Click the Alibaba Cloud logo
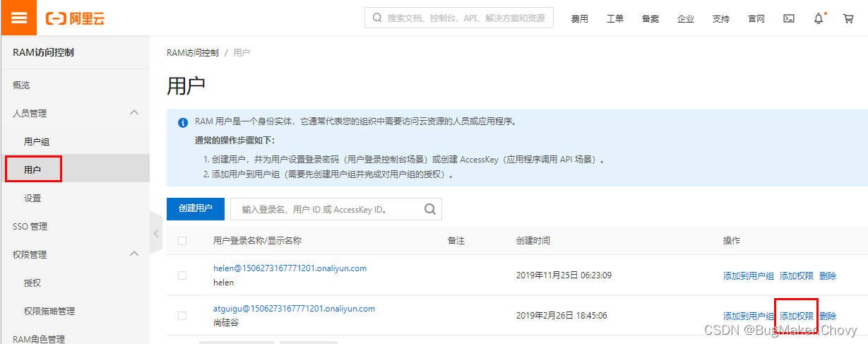This screenshot has height=344, width=868. [x=76, y=18]
